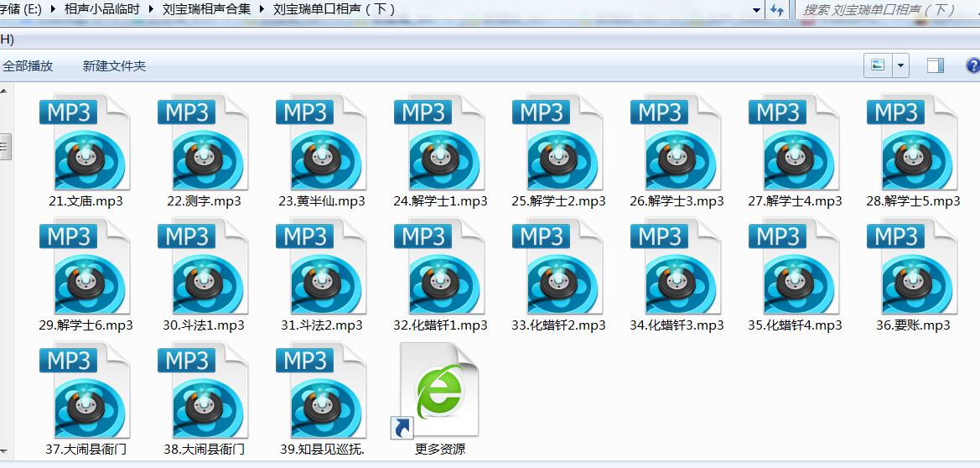Select the 31.斗法2.mp3 file icon
Image resolution: width=980 pixels, height=468 pixels.
[320, 267]
